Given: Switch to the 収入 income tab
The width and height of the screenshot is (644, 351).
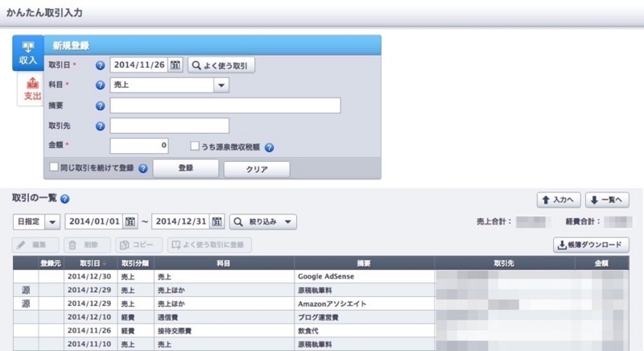Looking at the screenshot, I should click(x=28, y=53).
